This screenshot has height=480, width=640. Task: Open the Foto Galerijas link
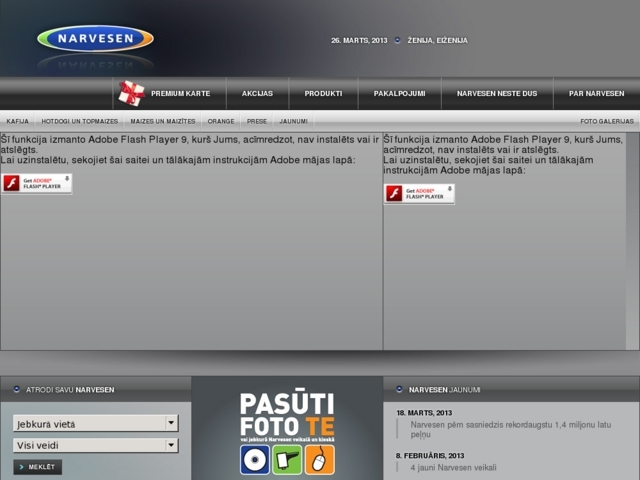606,120
